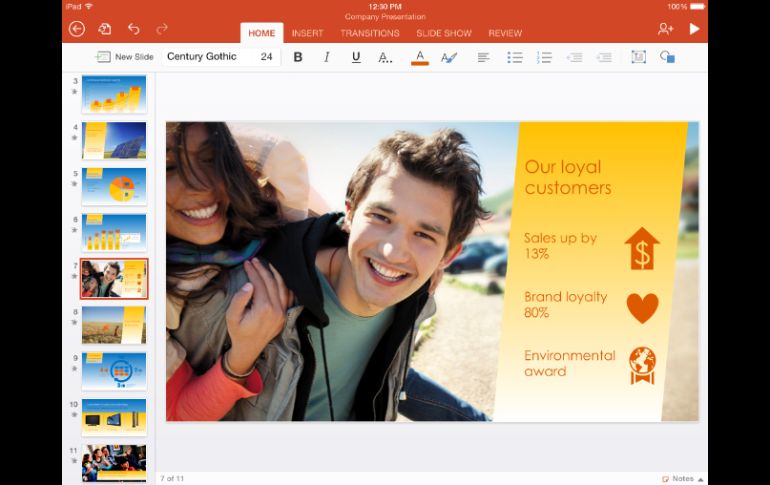
Task: Open the font size 24 selector
Action: point(266,57)
